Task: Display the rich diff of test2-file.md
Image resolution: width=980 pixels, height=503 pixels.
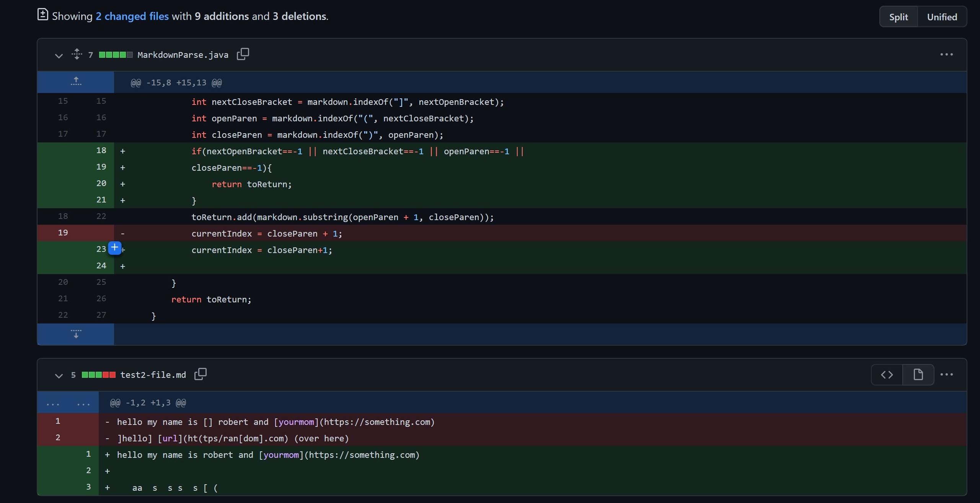Action: pos(918,375)
